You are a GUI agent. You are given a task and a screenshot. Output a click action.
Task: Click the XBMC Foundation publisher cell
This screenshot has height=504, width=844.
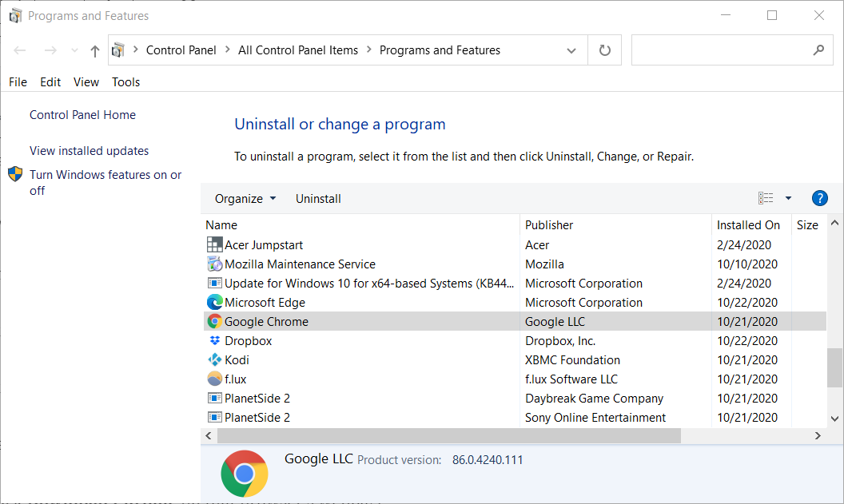(572, 360)
